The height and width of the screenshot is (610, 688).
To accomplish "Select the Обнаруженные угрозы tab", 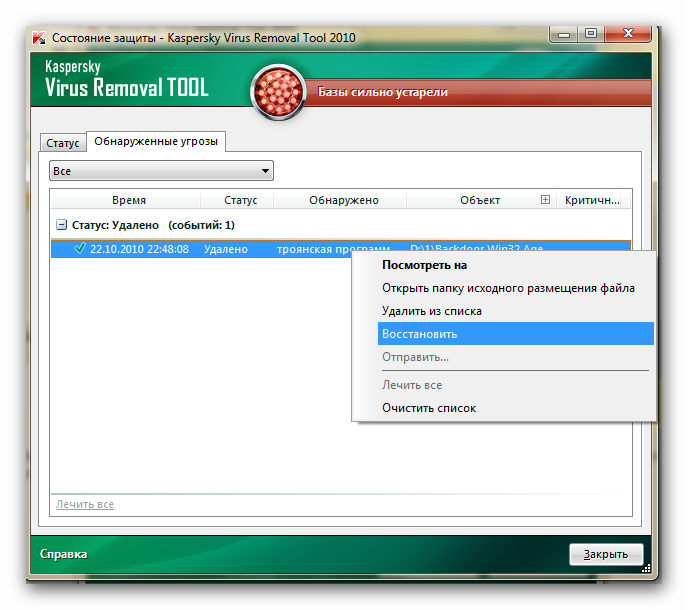I will [156, 141].
